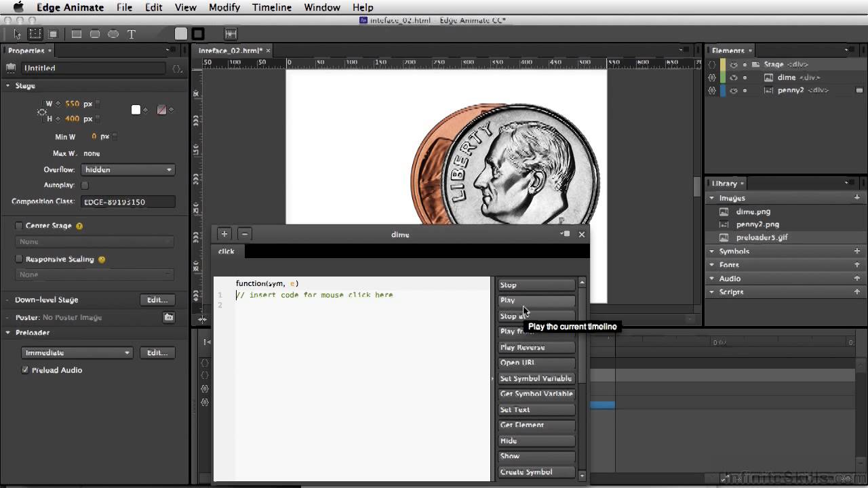This screenshot has width=868, height=488.
Task: Open actions for penny2 element
Action: pyautogui.click(x=712, y=90)
